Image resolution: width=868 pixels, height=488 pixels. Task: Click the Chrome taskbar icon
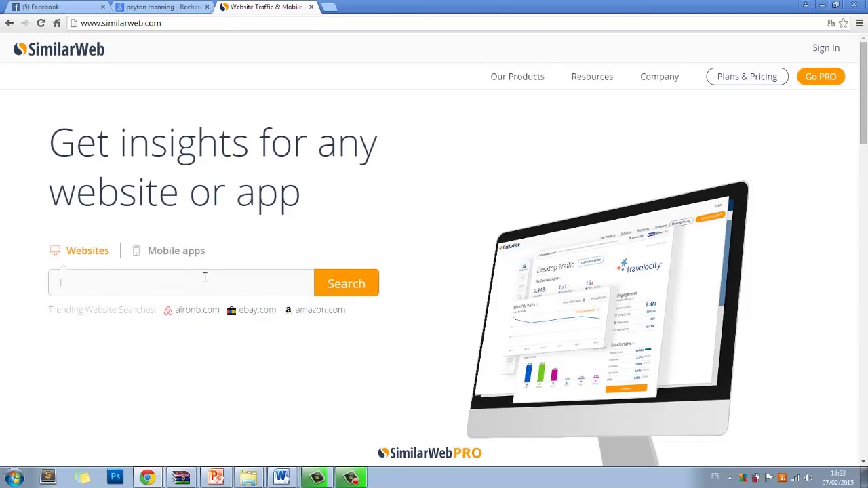147,477
